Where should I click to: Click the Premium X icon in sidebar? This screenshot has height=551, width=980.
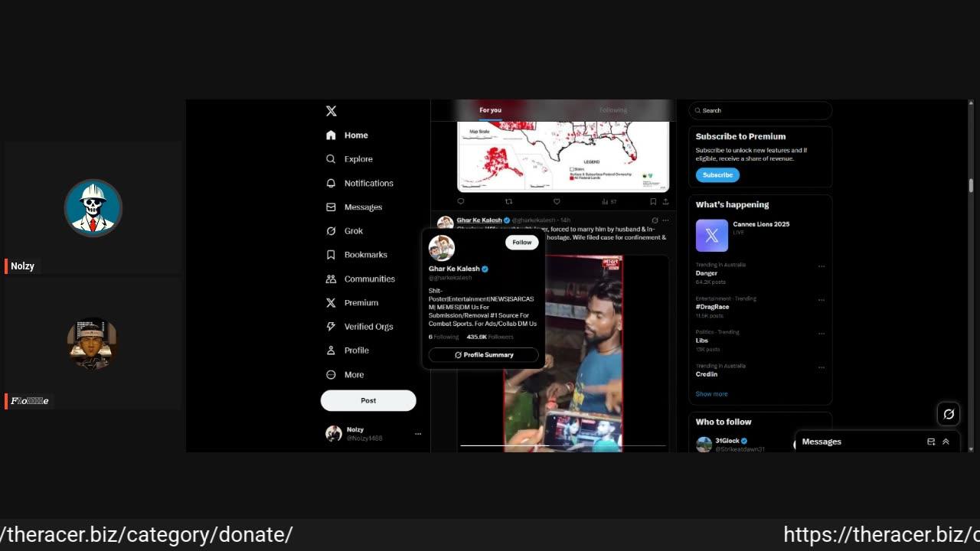(331, 302)
